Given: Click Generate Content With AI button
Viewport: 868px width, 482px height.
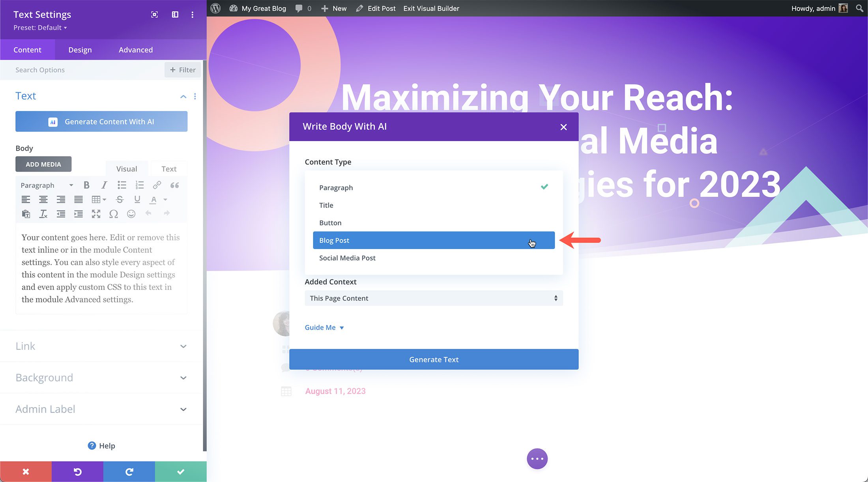Looking at the screenshot, I should [x=101, y=122].
